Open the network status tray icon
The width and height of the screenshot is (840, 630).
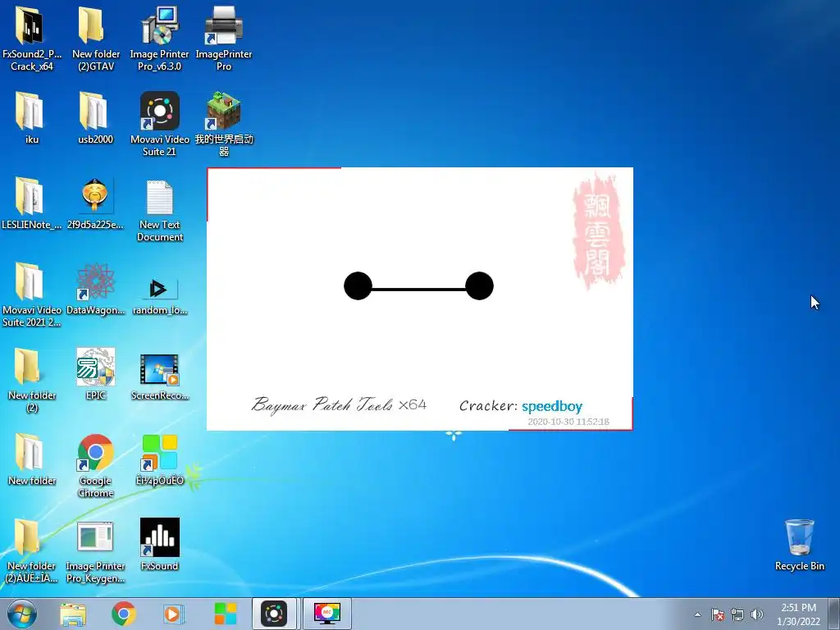[737, 614]
